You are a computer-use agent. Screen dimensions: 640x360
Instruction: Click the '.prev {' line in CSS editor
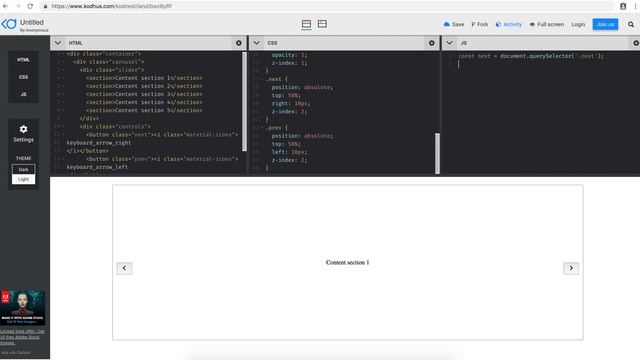click(x=276, y=128)
